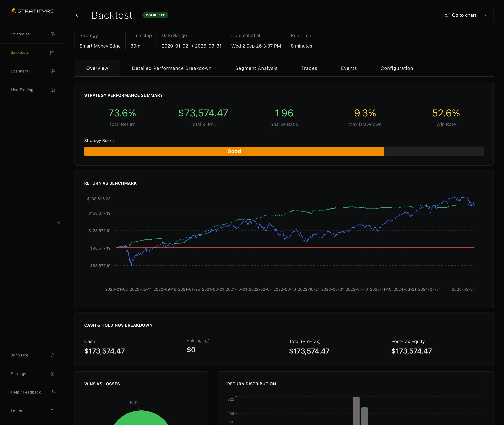Image resolution: width=504 pixels, height=425 pixels.
Task: Click the Help question mark icon
Action: (52, 392)
